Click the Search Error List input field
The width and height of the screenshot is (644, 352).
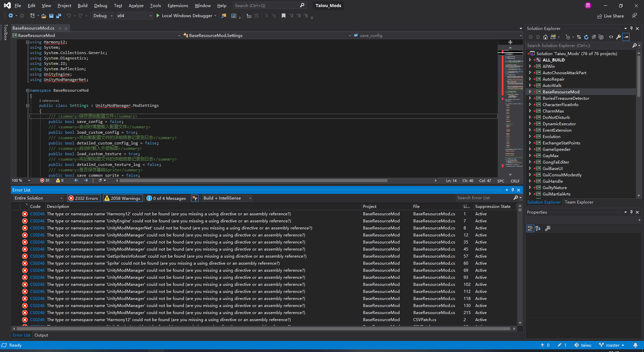[483, 198]
